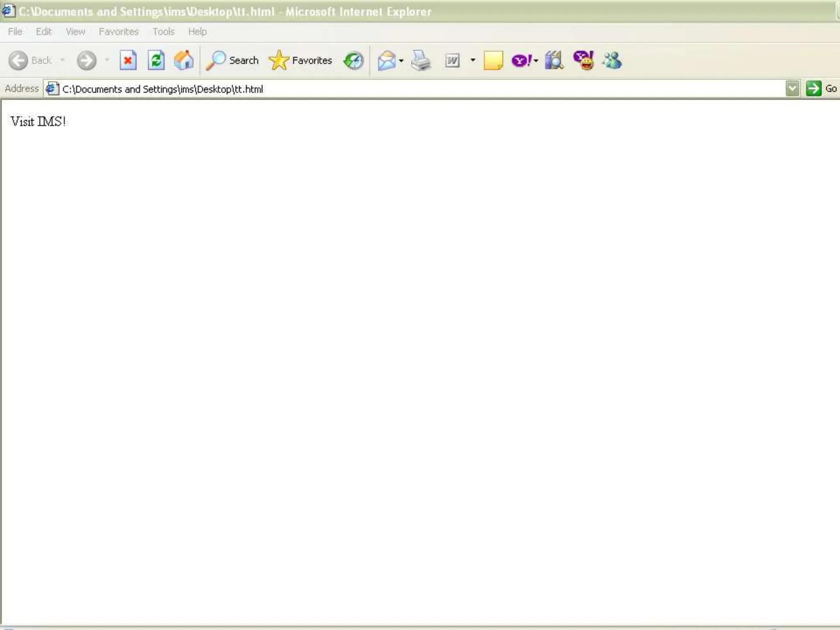The width and height of the screenshot is (840, 630).
Task: Refresh the page using the toolbar
Action: point(156,61)
